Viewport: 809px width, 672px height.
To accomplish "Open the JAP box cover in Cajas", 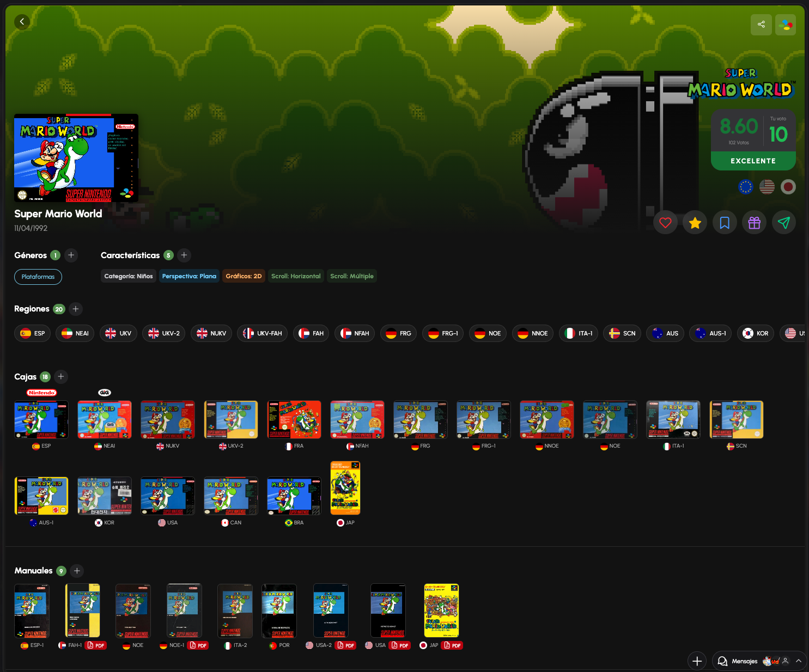I will [x=345, y=488].
